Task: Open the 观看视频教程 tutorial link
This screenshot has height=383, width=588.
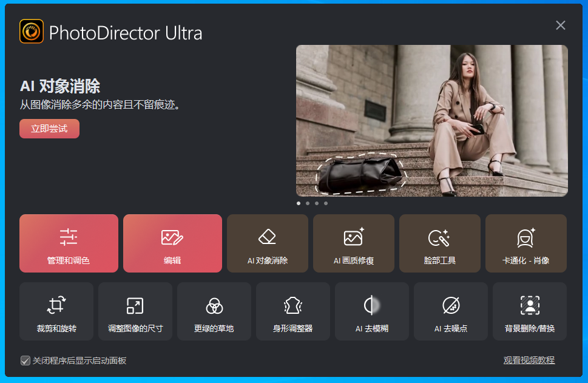Action: (x=529, y=360)
